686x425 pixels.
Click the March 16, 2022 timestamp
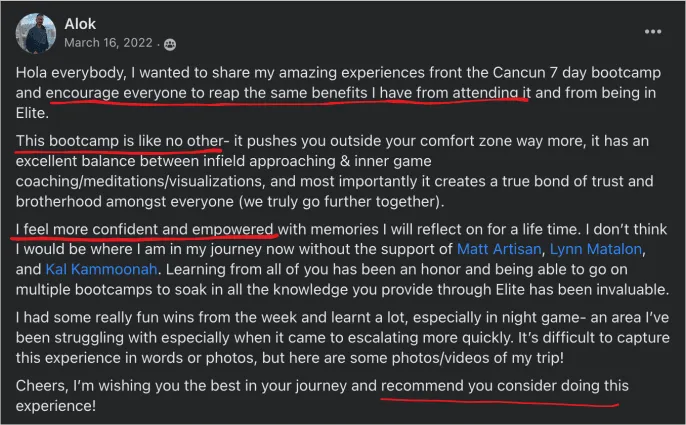(108, 43)
